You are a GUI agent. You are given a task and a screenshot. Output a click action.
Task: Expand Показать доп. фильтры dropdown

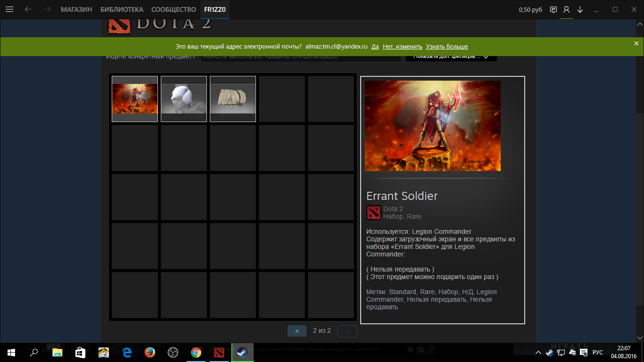[451, 57]
